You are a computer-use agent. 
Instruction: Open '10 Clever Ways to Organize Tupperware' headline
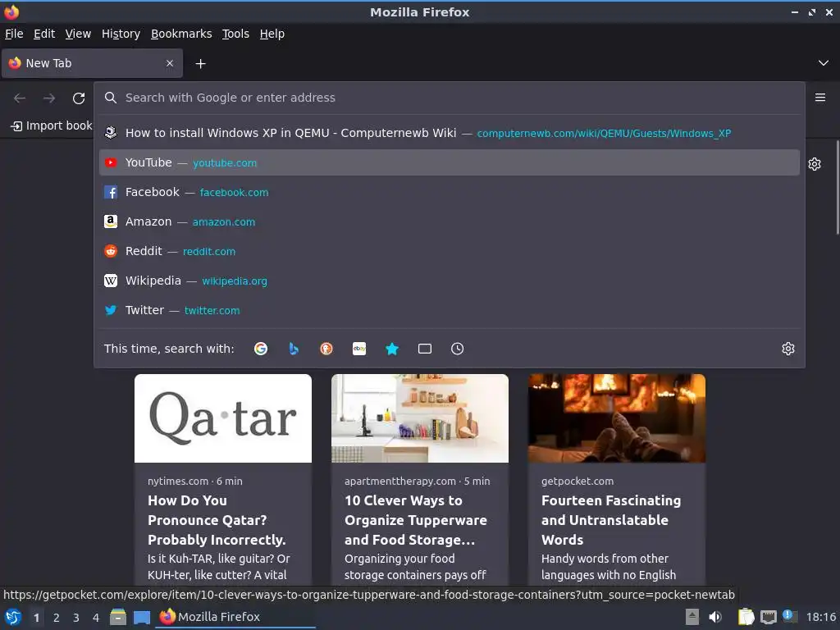pos(416,520)
